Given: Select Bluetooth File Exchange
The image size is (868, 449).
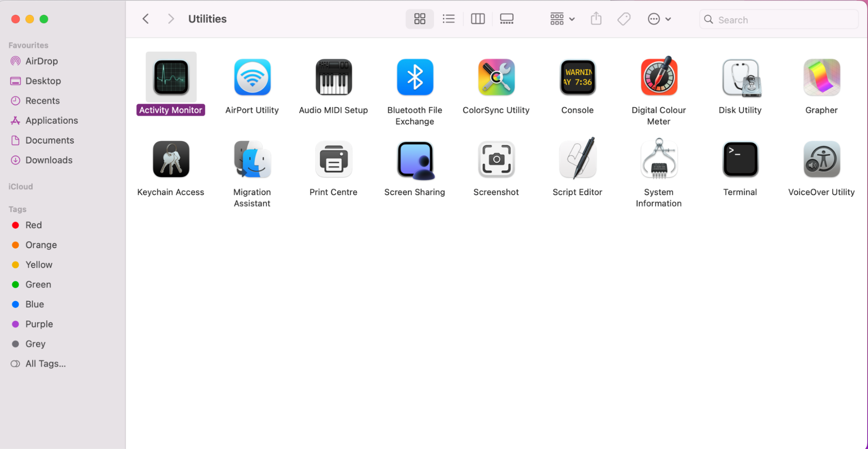Looking at the screenshot, I should [415, 77].
